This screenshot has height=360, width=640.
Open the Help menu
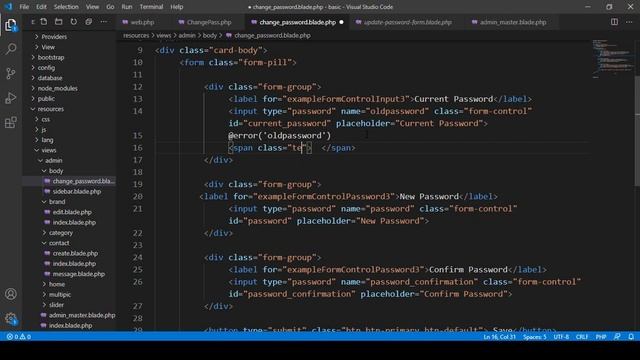coord(176,7)
